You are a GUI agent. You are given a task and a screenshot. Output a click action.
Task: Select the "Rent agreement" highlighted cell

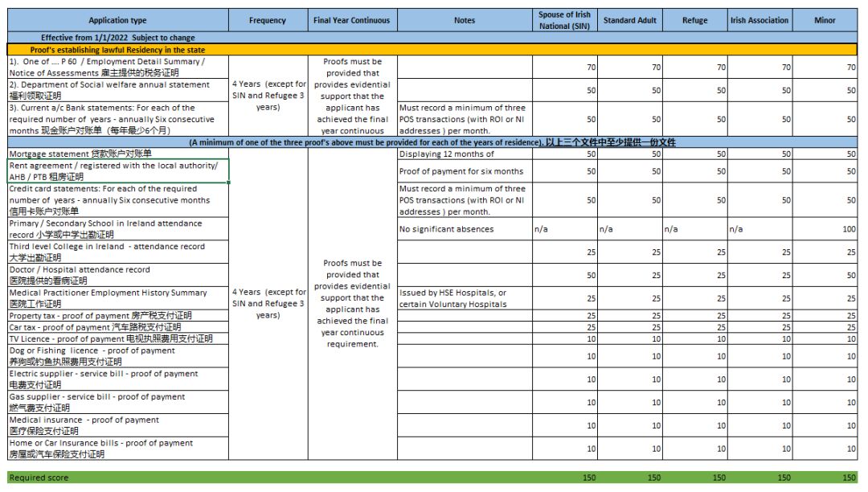coord(117,171)
